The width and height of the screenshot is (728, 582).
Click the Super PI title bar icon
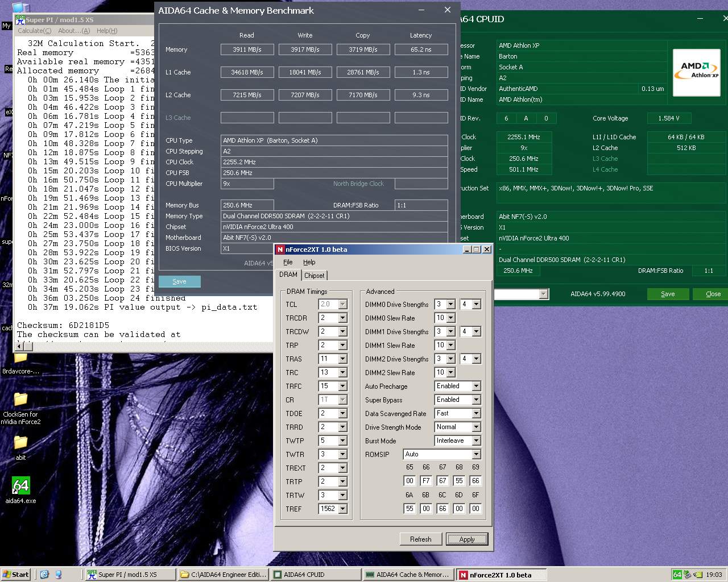[x=20, y=20]
